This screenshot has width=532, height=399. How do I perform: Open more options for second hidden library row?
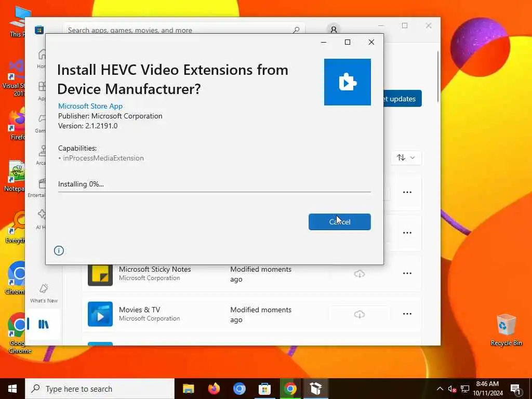click(407, 233)
